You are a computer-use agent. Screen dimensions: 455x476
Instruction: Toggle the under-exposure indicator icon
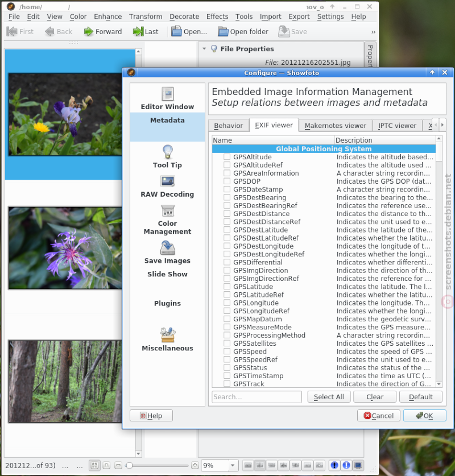pyautogui.click(x=334, y=465)
